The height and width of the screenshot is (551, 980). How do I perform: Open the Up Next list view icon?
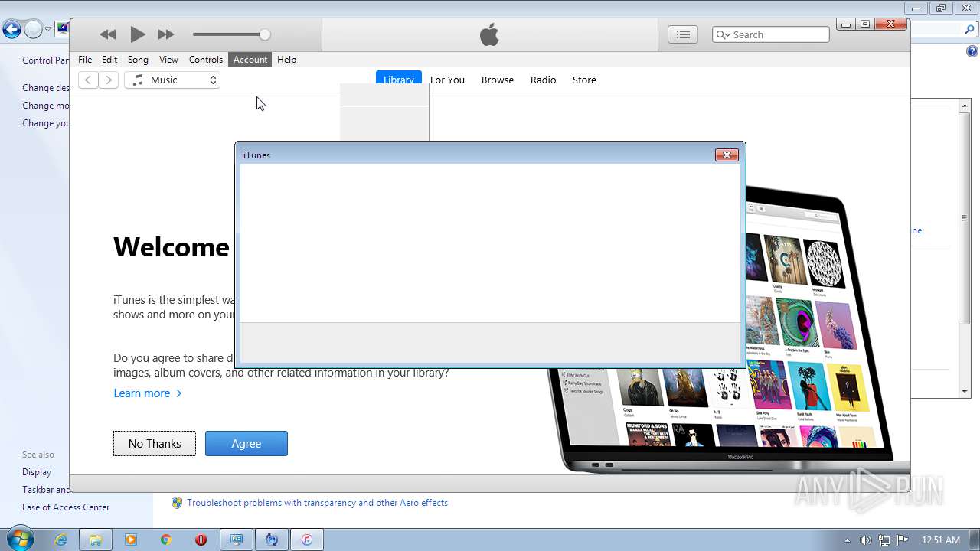(683, 34)
